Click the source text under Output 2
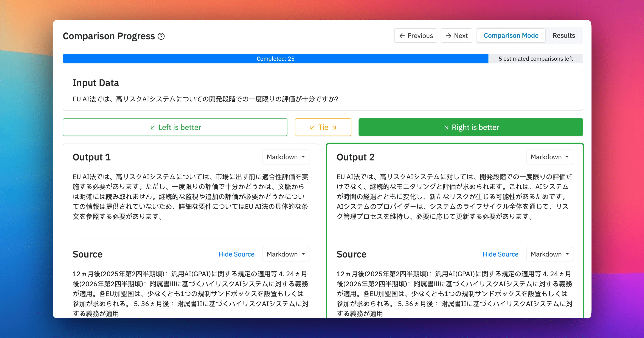 point(455,294)
